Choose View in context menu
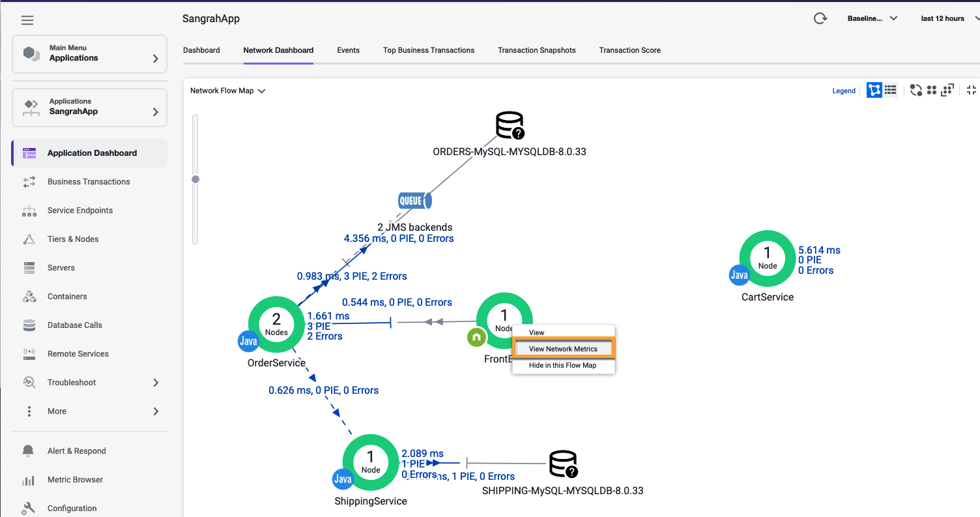The image size is (980, 517). coord(563,332)
